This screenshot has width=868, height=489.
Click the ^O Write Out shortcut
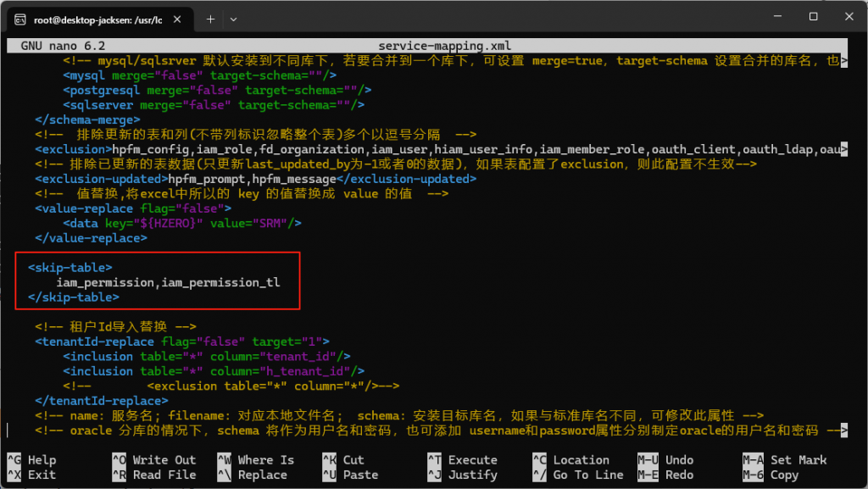tap(153, 460)
